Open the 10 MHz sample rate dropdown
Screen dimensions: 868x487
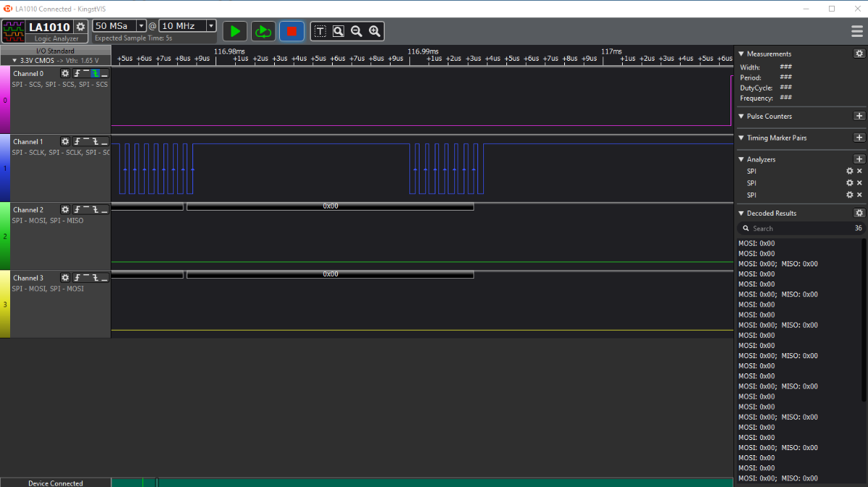tap(210, 26)
